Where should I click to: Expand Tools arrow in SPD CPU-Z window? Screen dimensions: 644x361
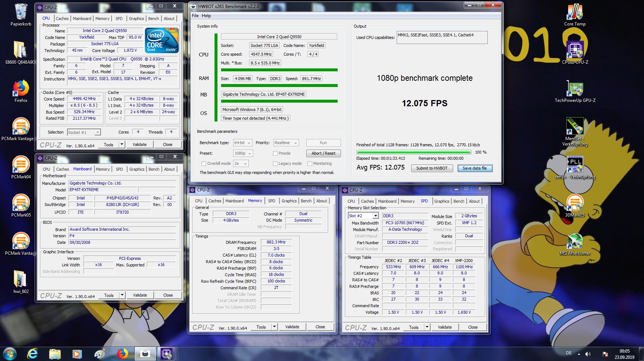(427, 327)
